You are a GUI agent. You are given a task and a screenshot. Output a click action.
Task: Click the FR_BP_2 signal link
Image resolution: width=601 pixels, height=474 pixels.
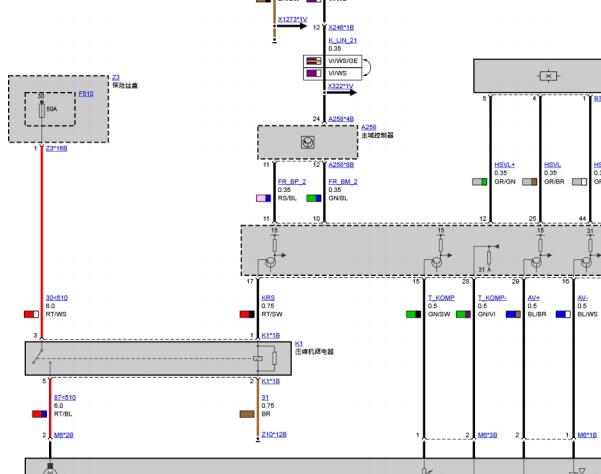pyautogui.click(x=292, y=181)
